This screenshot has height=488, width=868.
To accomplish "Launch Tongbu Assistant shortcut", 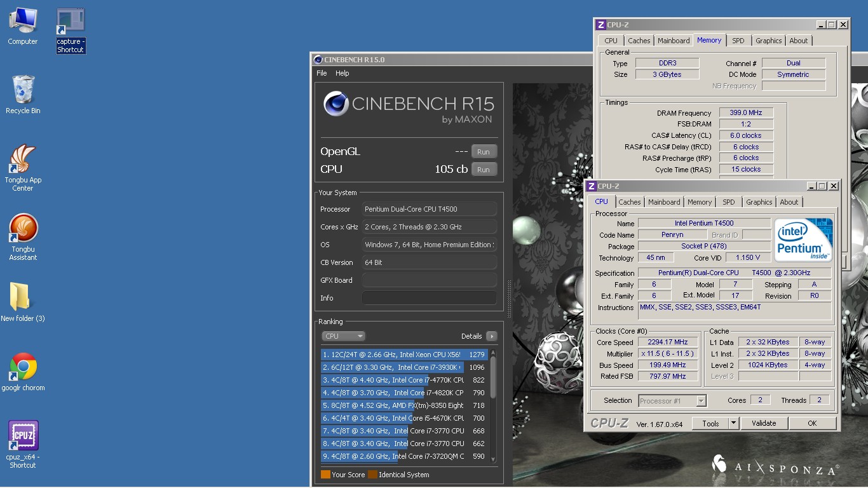I will pyautogui.click(x=23, y=237).
